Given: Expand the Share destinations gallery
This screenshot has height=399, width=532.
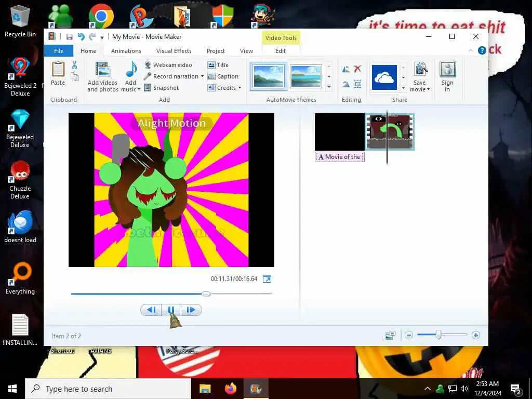Looking at the screenshot, I should (x=403, y=87).
